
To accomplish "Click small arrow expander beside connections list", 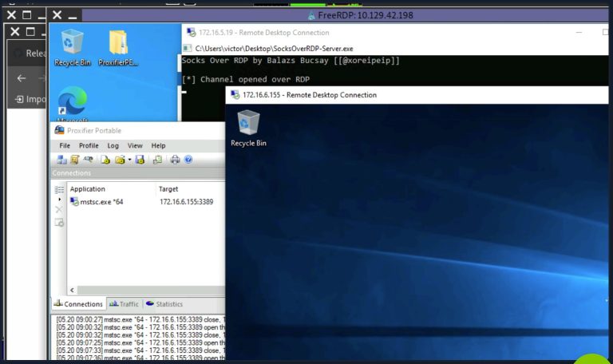I will (x=59, y=200).
